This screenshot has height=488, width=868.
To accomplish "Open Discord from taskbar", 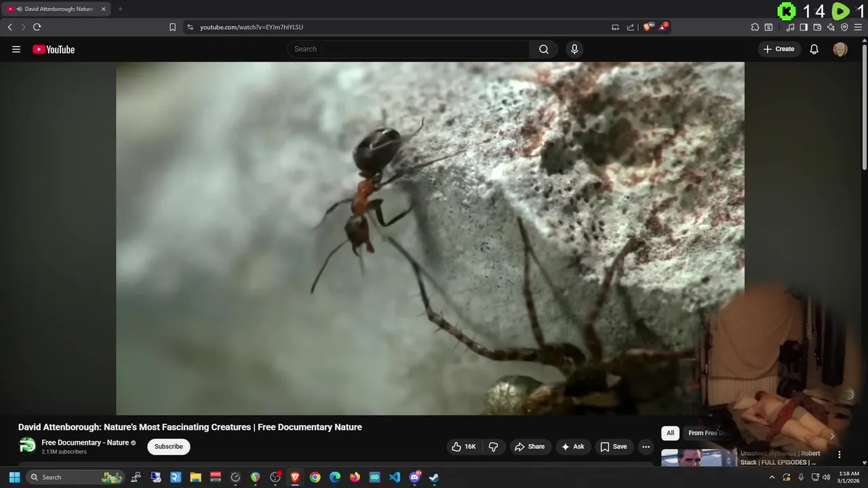I will [x=414, y=477].
